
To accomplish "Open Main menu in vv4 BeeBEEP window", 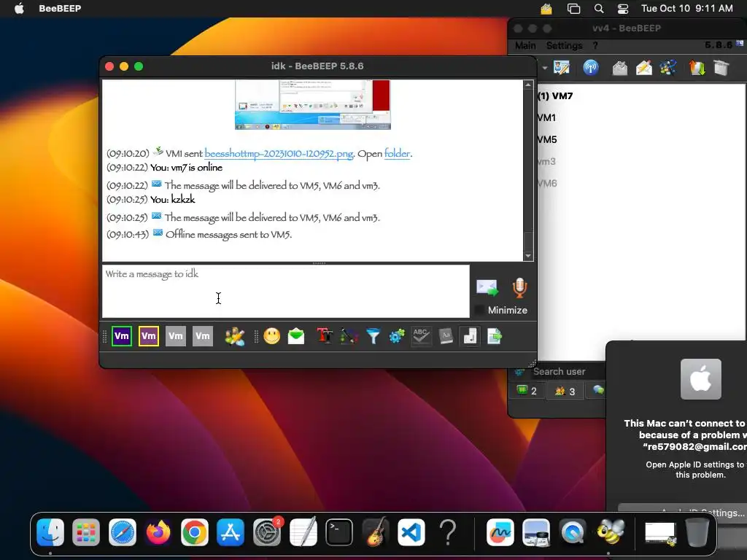I will pos(525,46).
